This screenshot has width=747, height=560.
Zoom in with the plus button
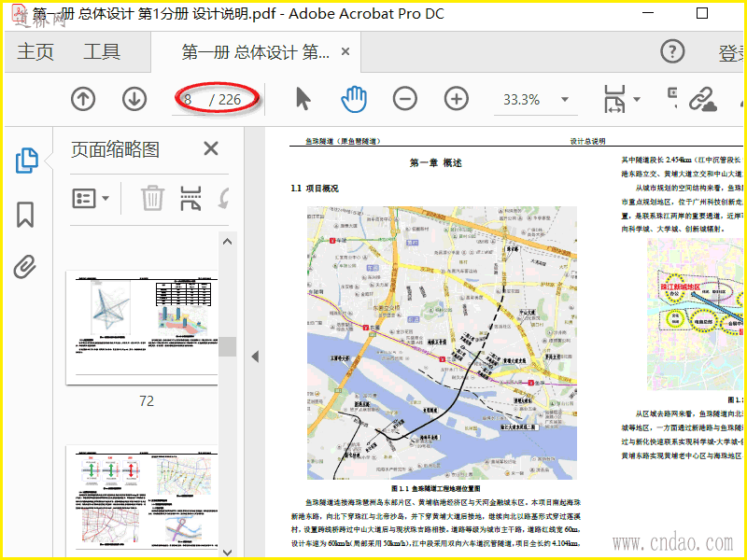pyautogui.click(x=457, y=99)
